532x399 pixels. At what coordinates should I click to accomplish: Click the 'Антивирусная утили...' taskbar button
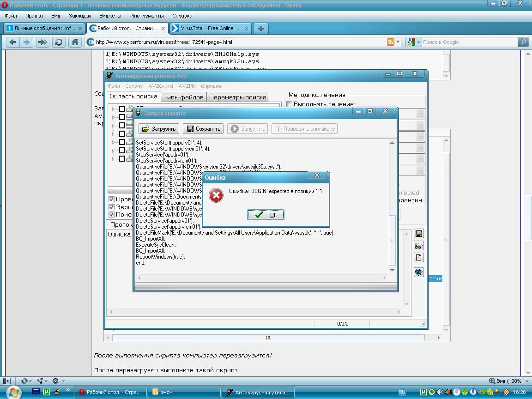coord(258,392)
